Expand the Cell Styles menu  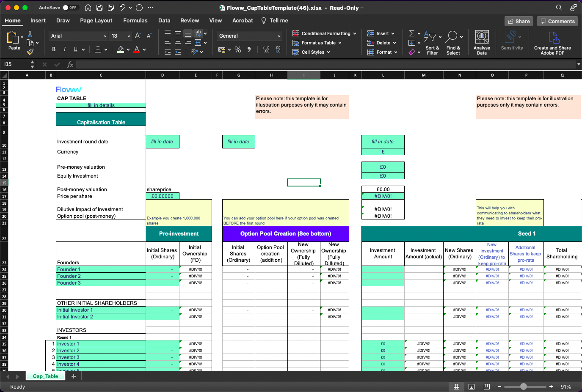point(312,52)
